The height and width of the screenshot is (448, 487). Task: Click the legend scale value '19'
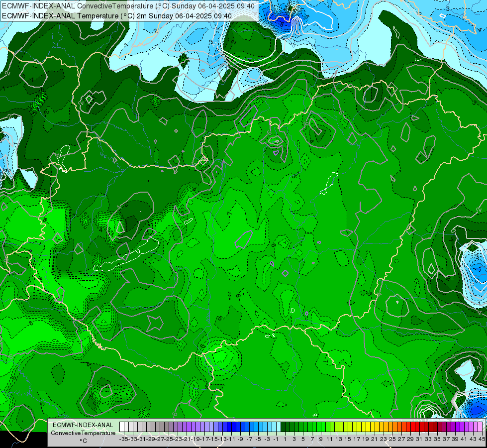(366, 440)
